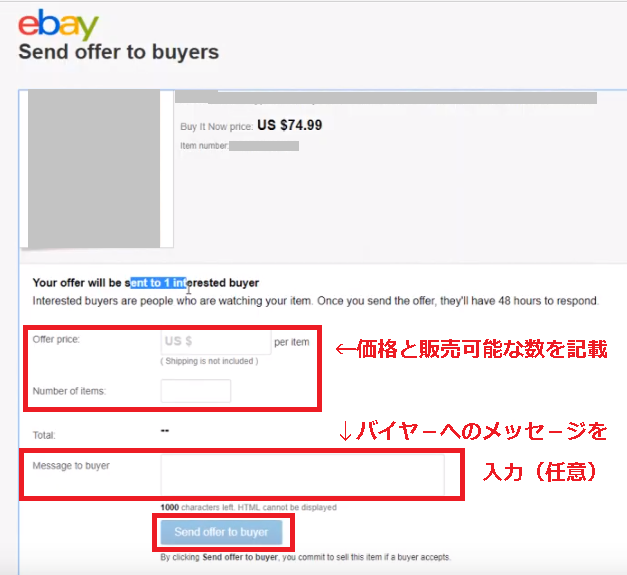
Task: Click the redacted item title bar
Action: [386, 98]
